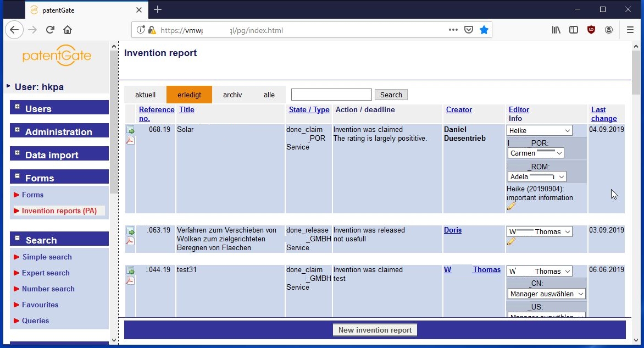
Task: Open Number search in the sidebar
Action: (48, 289)
